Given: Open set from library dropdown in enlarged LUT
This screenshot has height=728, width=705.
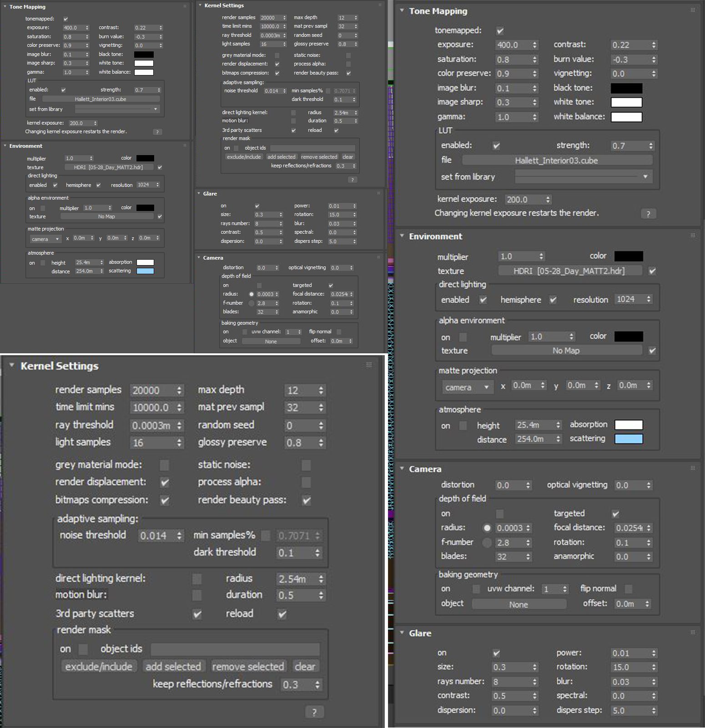Looking at the screenshot, I should (x=584, y=176).
